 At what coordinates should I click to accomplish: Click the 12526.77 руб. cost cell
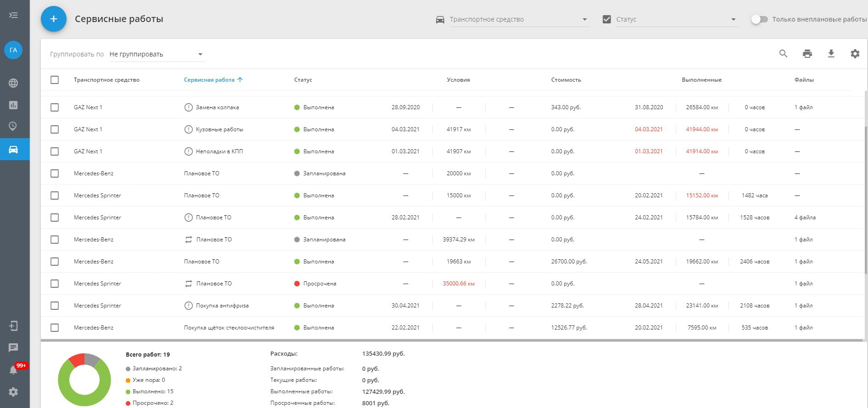569,328
